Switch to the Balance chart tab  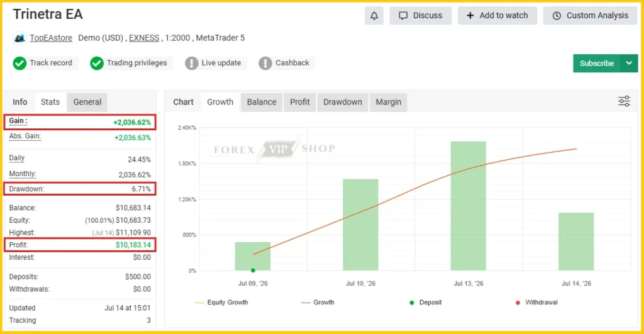(262, 102)
